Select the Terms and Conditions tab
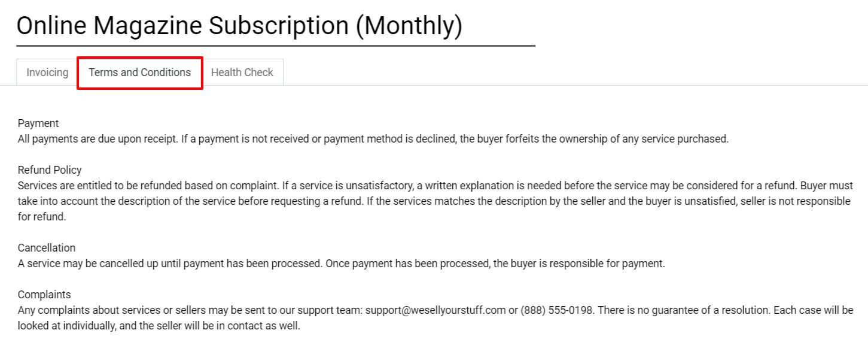Screen dimensions: 868x345 [139, 72]
